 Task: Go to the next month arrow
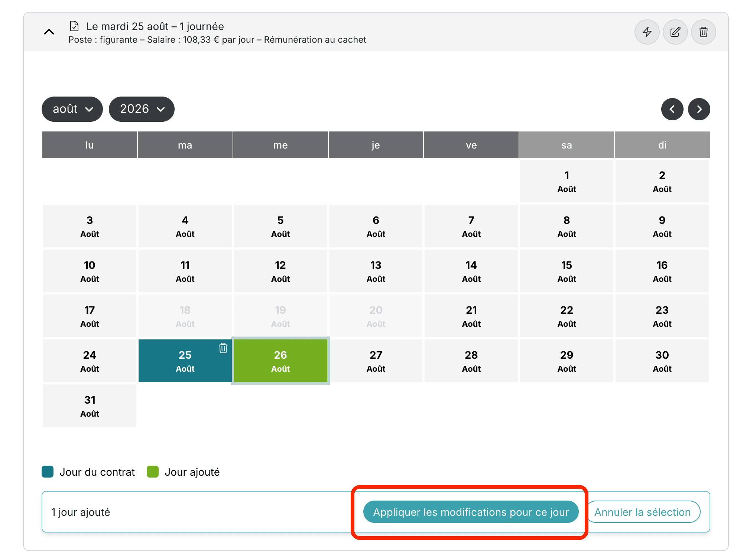coord(699,109)
